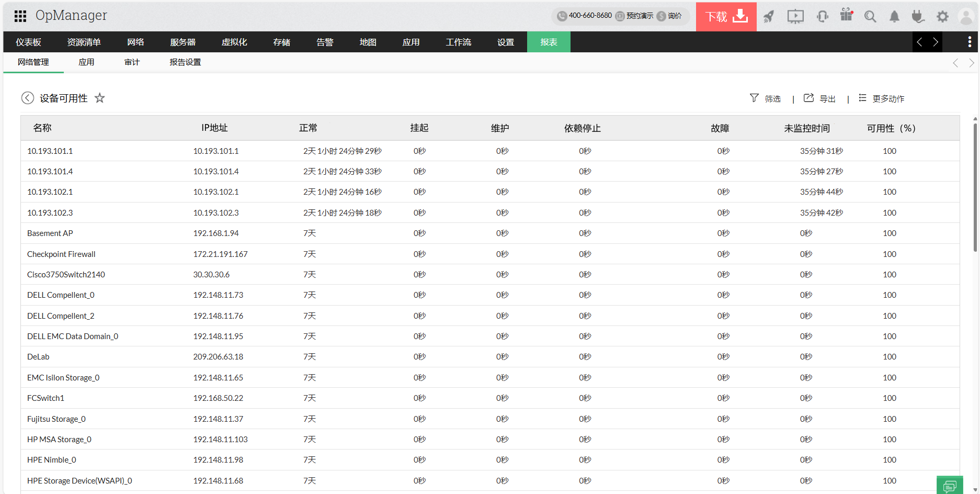The height and width of the screenshot is (494, 980).
Task: Click device name Cisco3750Switch2140
Action: pos(66,275)
